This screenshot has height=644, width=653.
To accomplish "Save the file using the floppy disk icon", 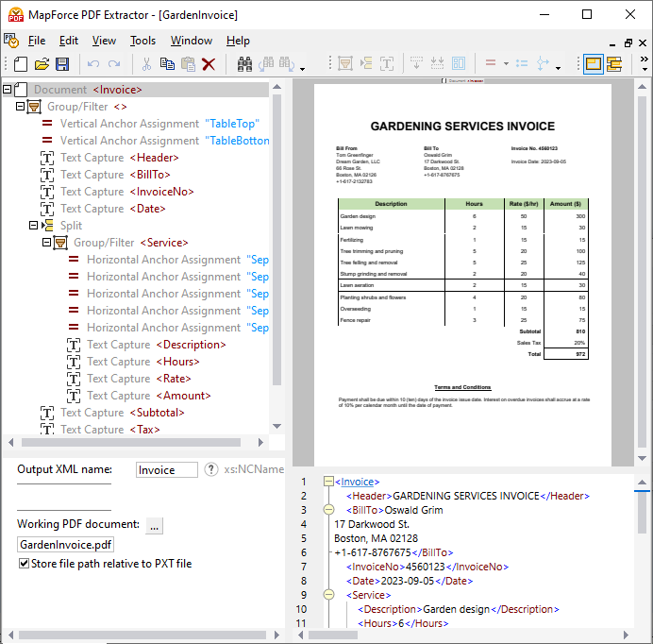I will [x=62, y=64].
